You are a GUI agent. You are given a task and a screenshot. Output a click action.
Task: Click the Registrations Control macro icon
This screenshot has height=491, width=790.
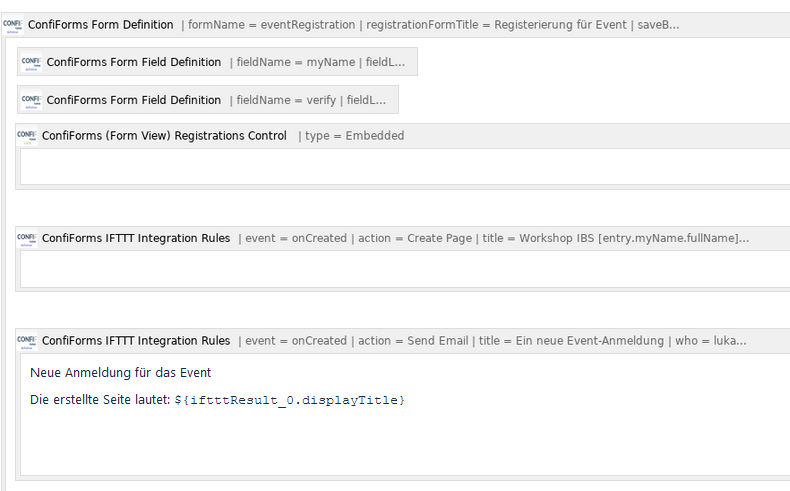tap(27, 136)
